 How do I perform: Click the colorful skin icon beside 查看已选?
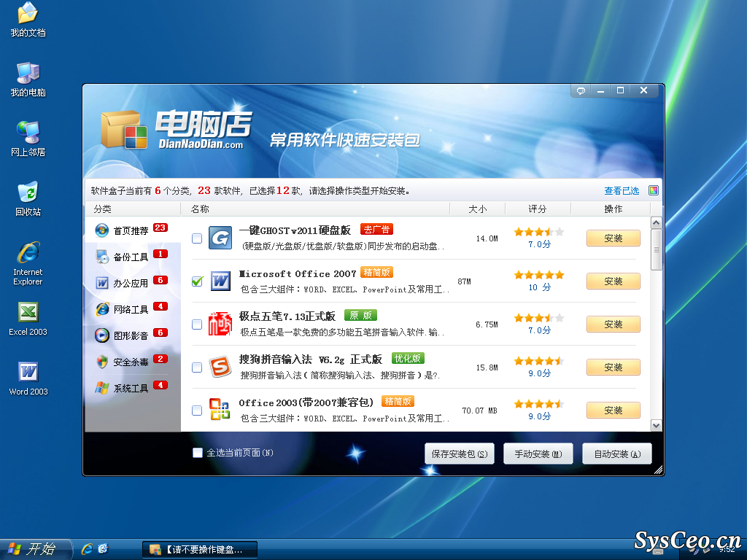pos(654,190)
